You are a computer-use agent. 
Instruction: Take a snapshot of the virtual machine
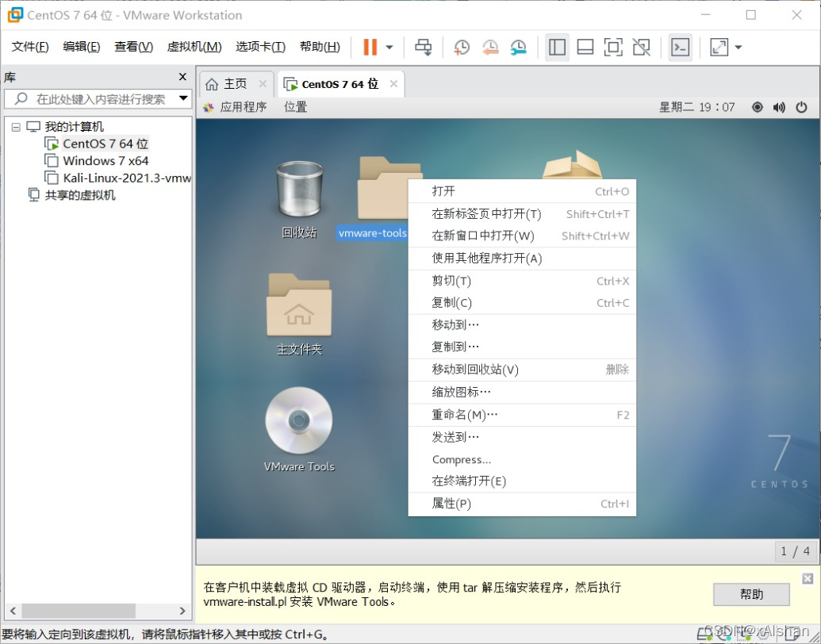coord(462,47)
